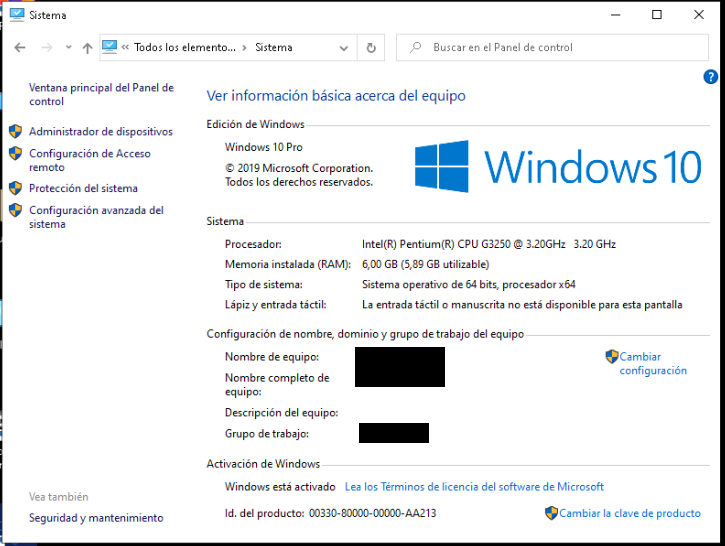Click the Sistema window title icon
This screenshot has height=546, width=725.
(x=17, y=15)
